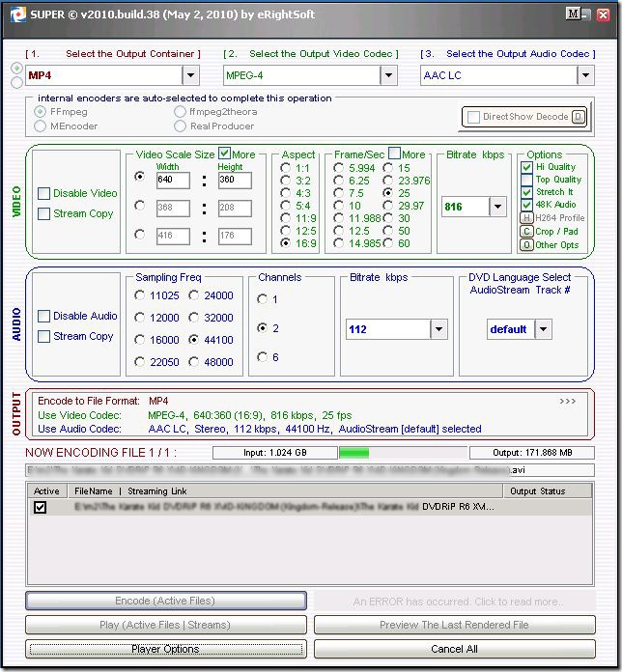Click the >>> arrows in output panel

coord(567,402)
